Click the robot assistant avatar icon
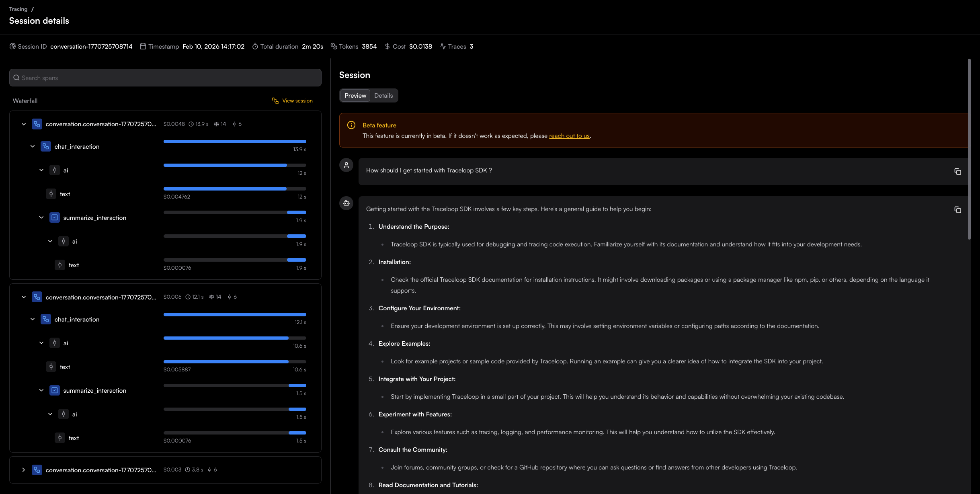Screen dimensions: 980x494 coord(346,203)
